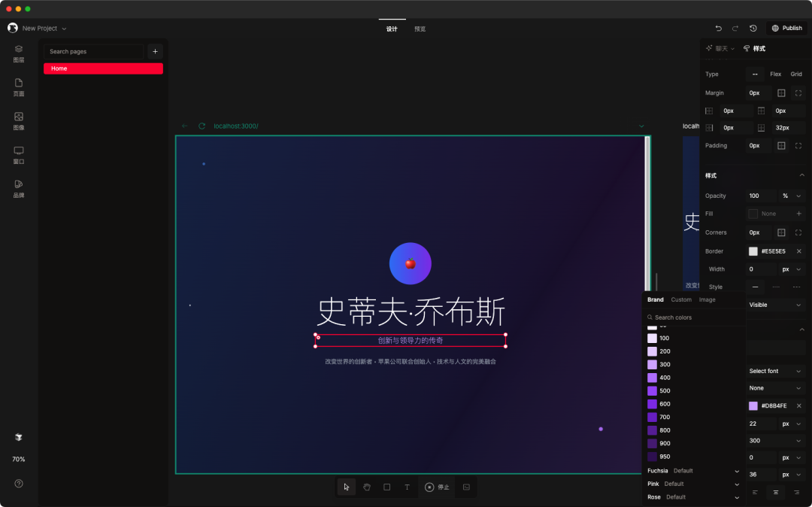The height and width of the screenshot is (507, 812).
Task: Pick the 950 purple color swatch
Action: tap(652, 457)
